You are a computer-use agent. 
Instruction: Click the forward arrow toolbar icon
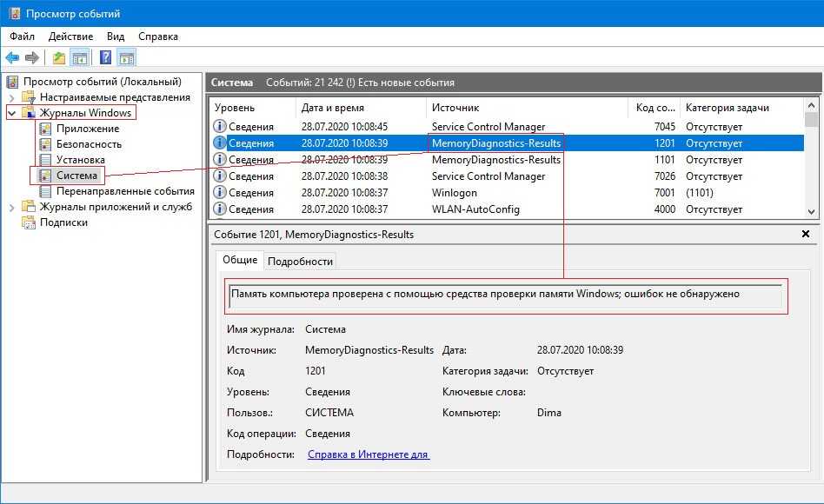32,58
